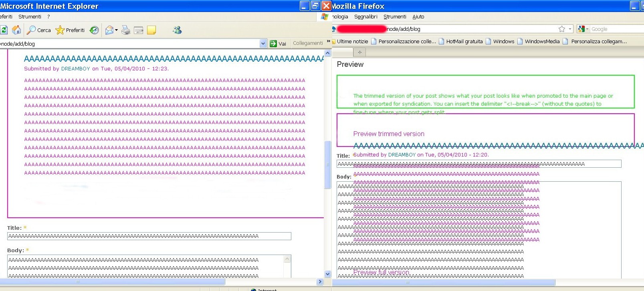644x291 pixels.
Task: Click the IE address bar with node/add/blog
Action: 129,44
